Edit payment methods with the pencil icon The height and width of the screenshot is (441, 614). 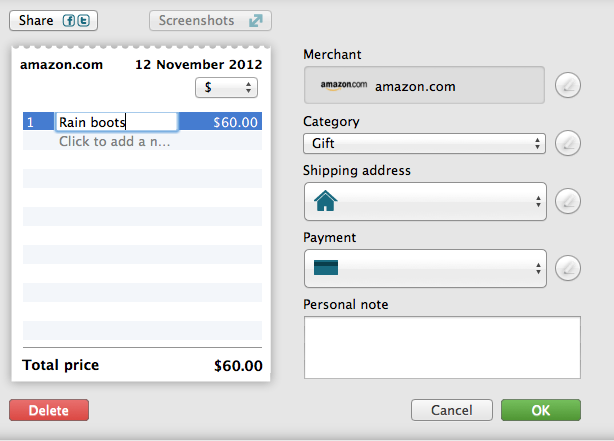coord(567,268)
